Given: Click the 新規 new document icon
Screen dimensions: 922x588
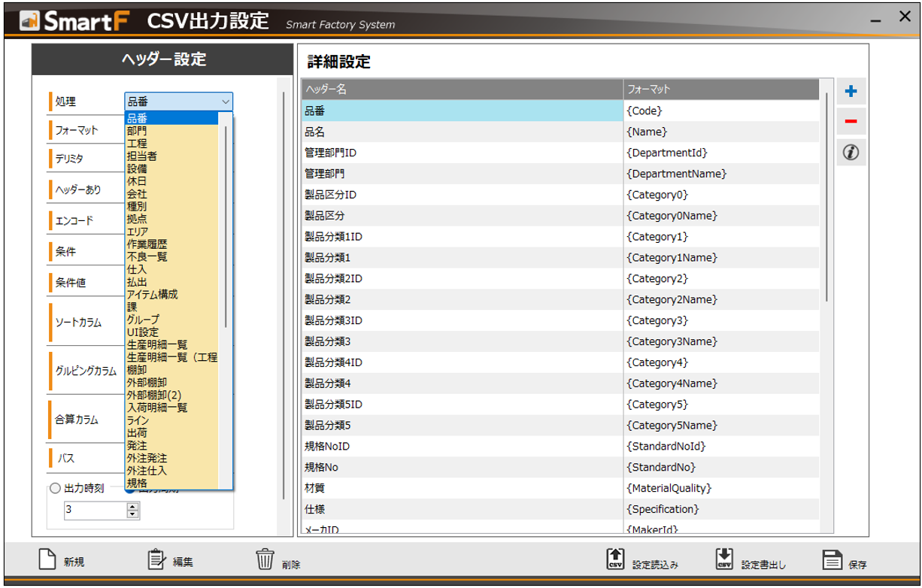Looking at the screenshot, I should [48, 560].
